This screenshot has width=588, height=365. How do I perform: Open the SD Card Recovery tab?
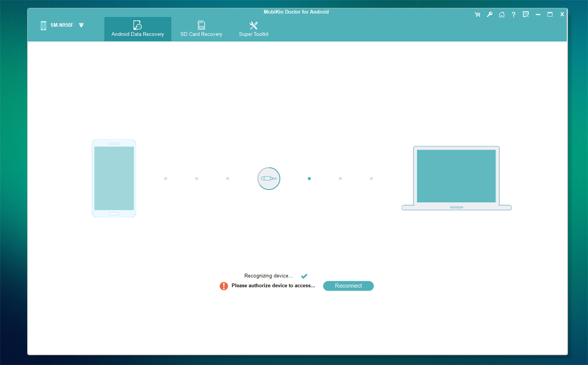pos(201,29)
